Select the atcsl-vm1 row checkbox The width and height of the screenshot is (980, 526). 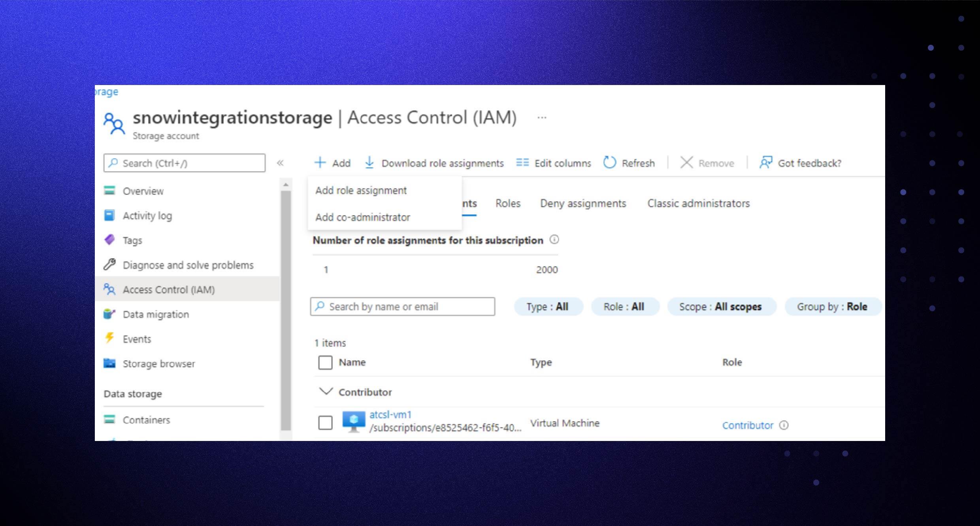coord(325,423)
